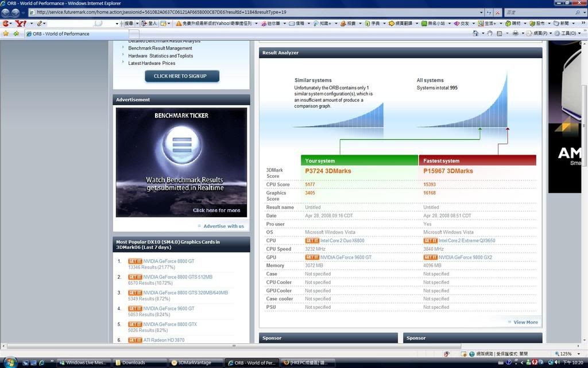Open Favorites Center with the star icon
588x368 pixels.
6,33
